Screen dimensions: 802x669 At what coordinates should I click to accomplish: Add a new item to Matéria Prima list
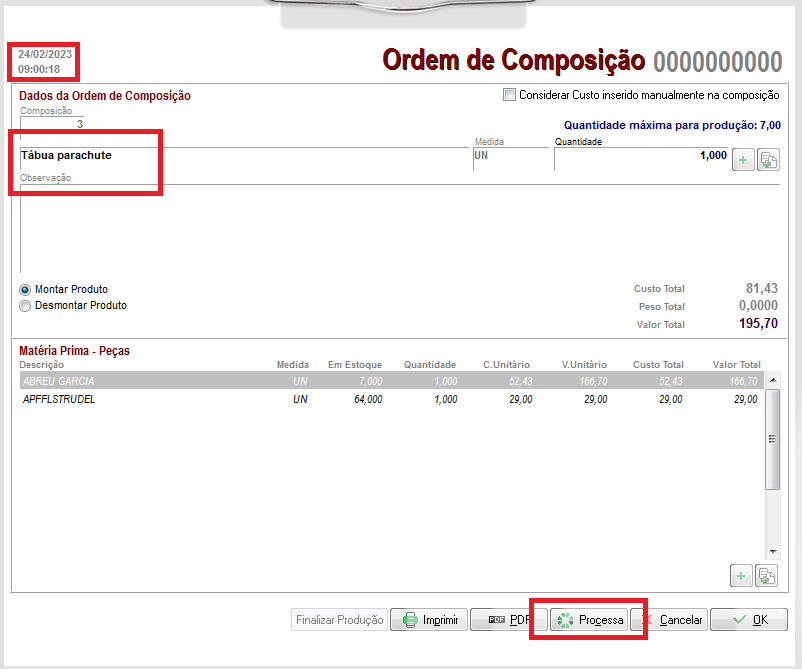tap(743, 574)
